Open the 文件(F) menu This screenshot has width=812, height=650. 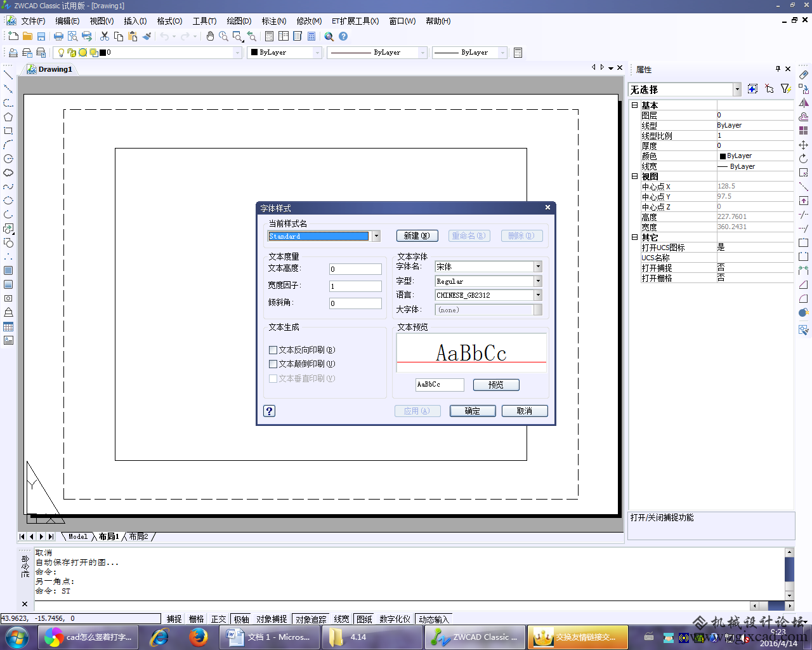pyautogui.click(x=33, y=21)
